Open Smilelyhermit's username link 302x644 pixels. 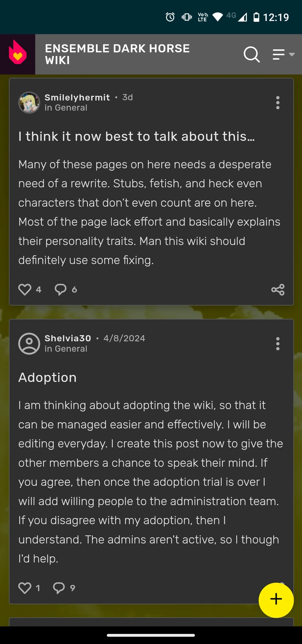(77, 97)
